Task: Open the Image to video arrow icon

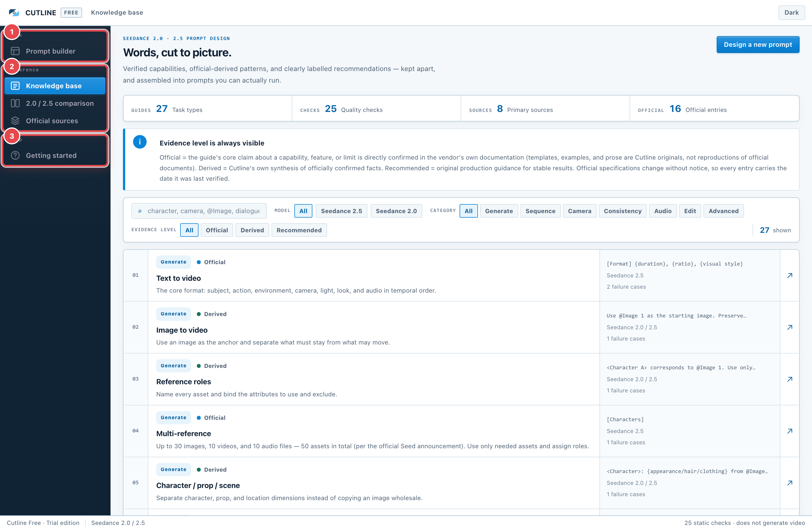Action: [789, 327]
